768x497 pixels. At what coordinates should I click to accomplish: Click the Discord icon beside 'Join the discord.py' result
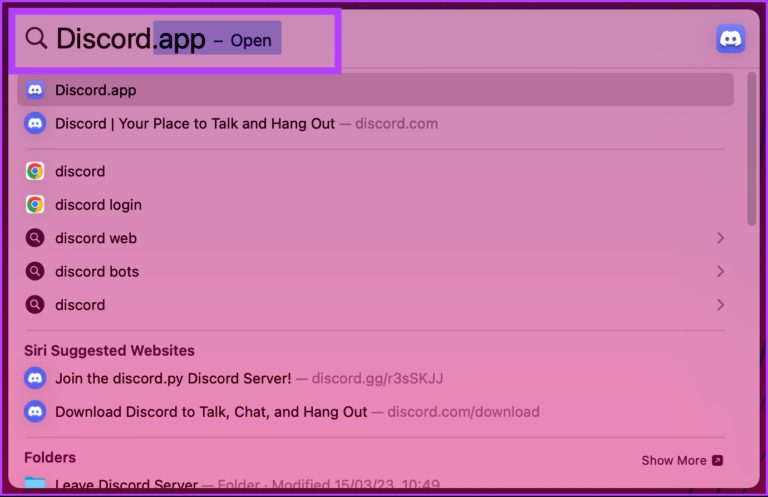(x=35, y=379)
